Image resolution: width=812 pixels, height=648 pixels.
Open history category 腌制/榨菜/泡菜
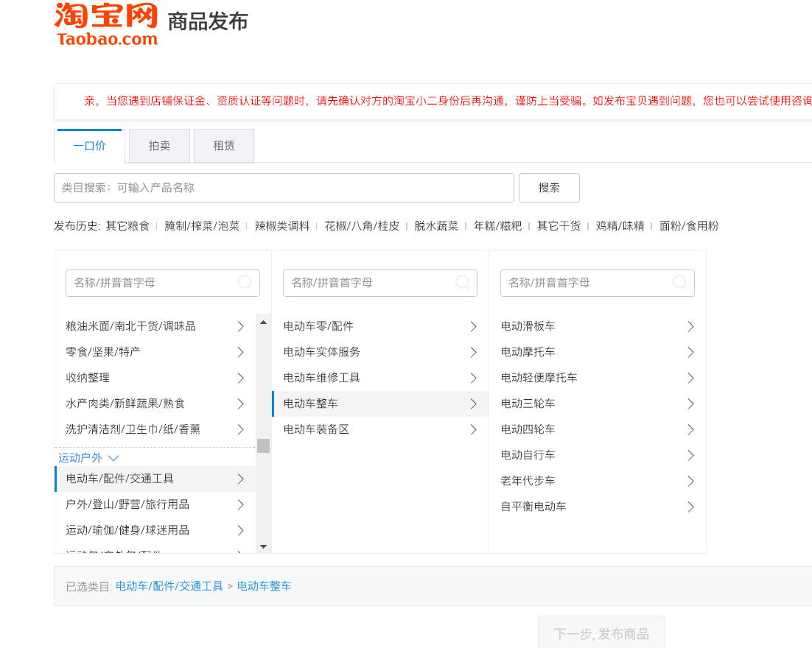click(202, 226)
